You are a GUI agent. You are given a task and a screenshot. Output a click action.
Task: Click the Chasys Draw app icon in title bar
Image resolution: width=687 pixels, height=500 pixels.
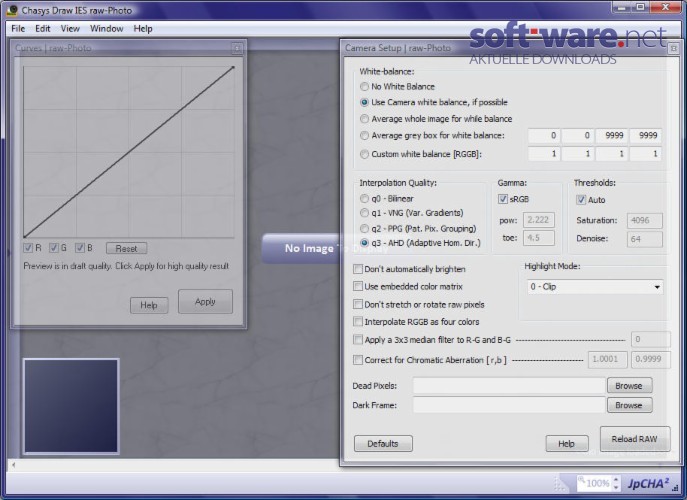click(12, 10)
